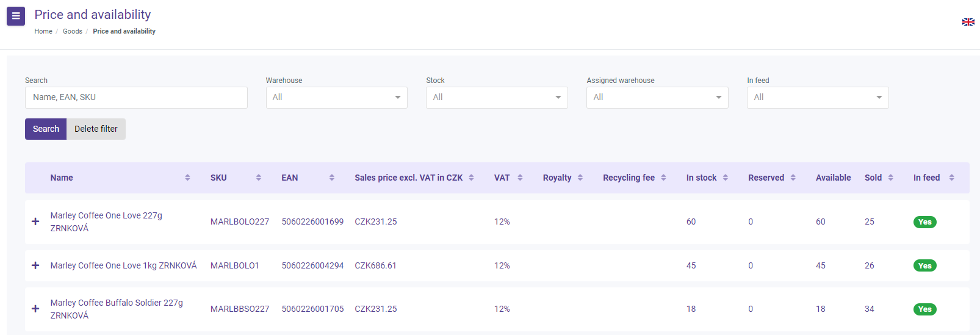Screen dimensions: 980x335
Task: Sort by In stock column arrows
Action: click(x=726, y=178)
